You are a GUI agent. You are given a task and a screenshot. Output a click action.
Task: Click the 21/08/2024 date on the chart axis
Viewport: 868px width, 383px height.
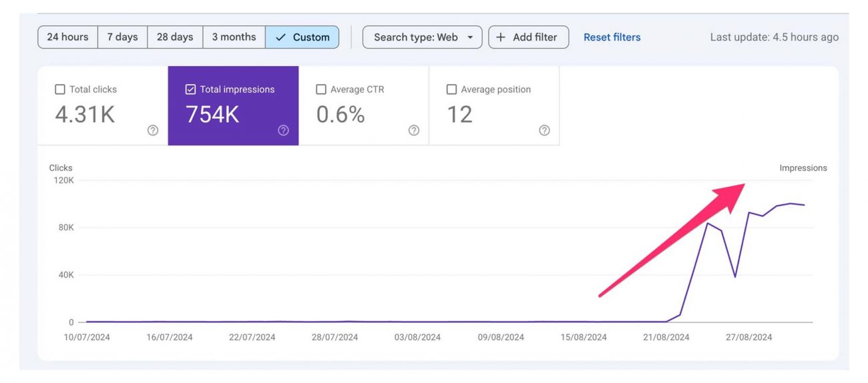click(666, 337)
